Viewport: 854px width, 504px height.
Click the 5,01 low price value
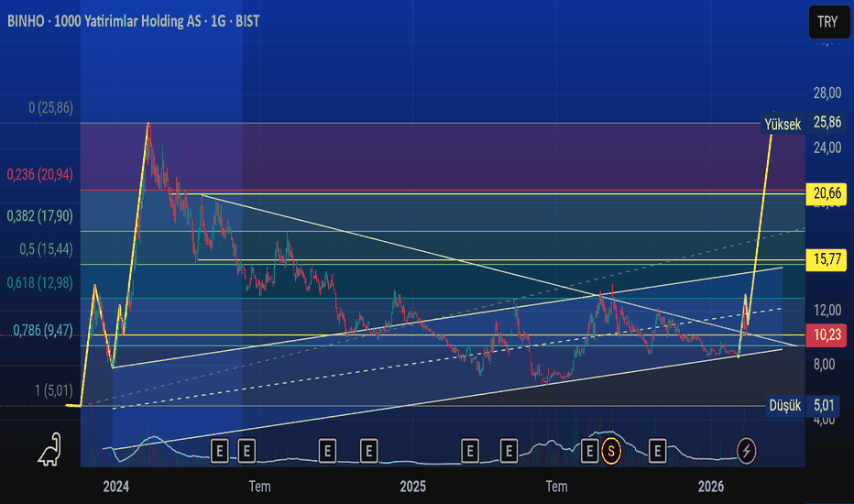click(824, 405)
